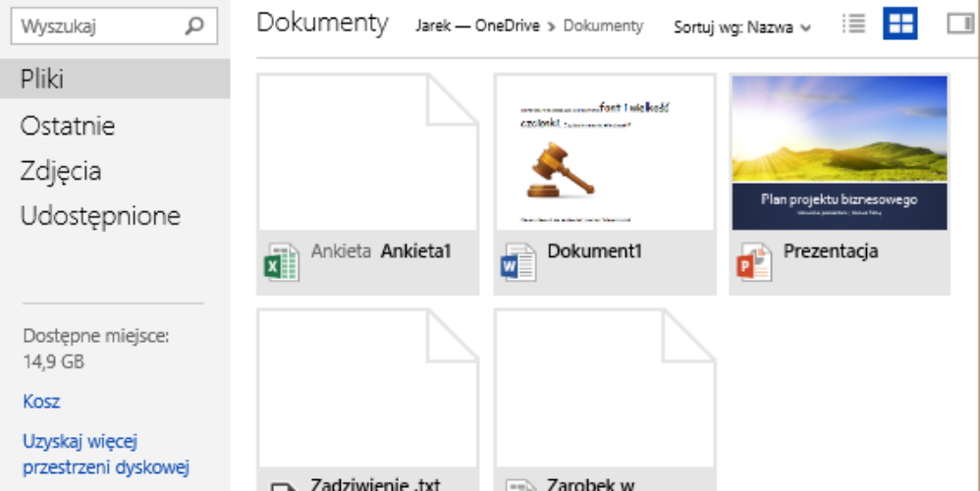Open the Kosz recycle bin link

(41, 401)
